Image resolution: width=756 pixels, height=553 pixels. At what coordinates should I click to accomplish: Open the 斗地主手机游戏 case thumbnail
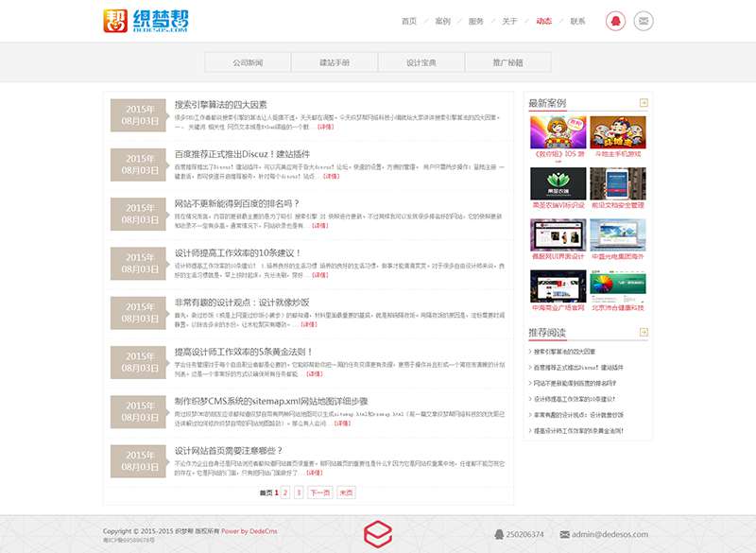pyautogui.click(x=618, y=132)
